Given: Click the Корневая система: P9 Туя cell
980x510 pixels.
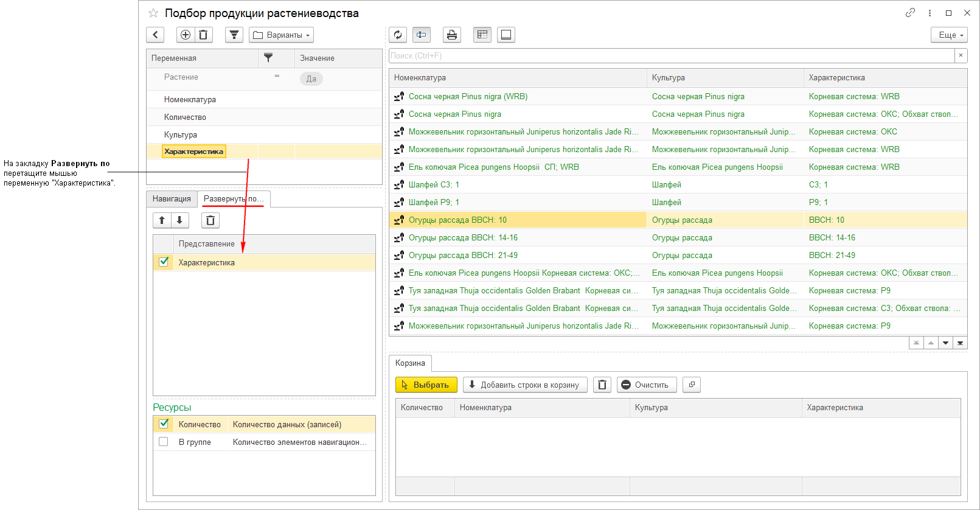Looking at the screenshot, I should pos(885,290).
